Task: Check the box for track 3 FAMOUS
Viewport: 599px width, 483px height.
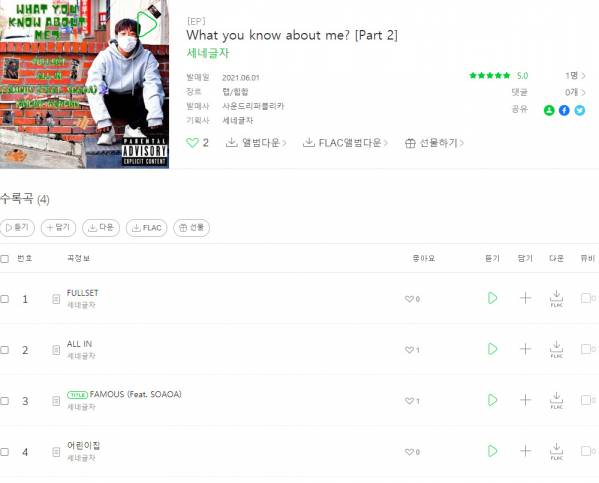Action: [5, 401]
